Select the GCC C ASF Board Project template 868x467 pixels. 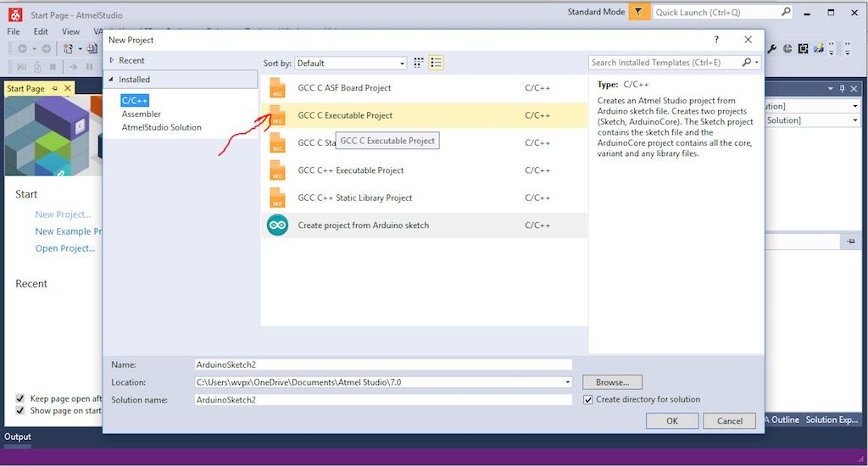(x=424, y=88)
